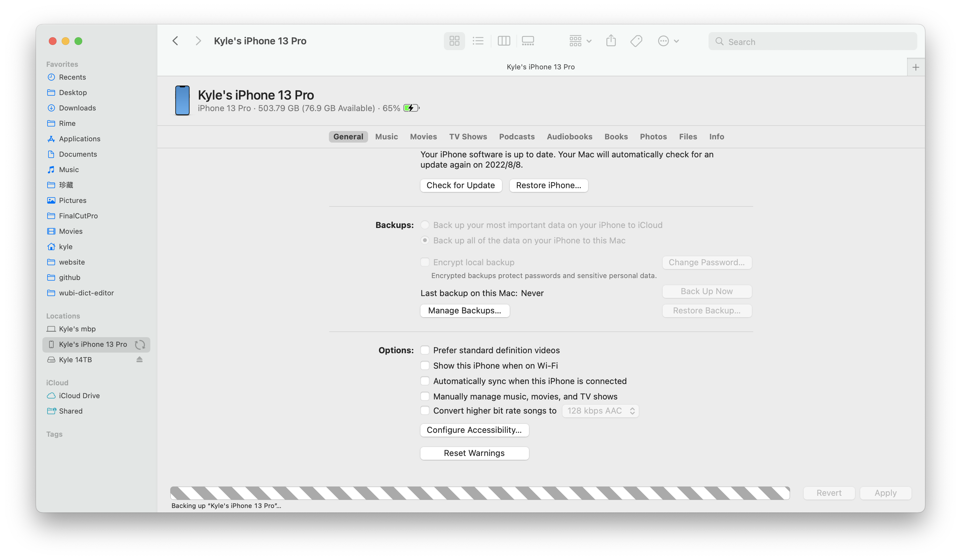Select back up to this Mac radio button
Screen dimensions: 961x560
pyautogui.click(x=425, y=241)
